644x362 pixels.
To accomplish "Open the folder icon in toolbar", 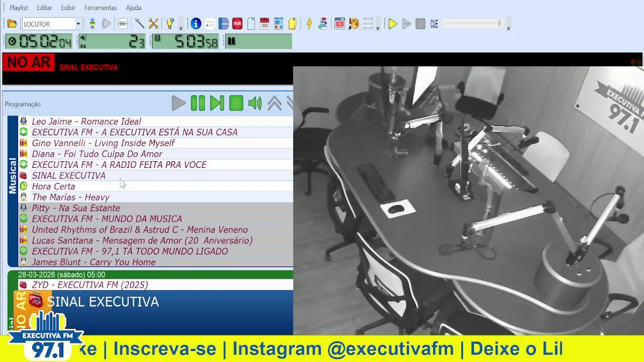I will coord(12,24).
